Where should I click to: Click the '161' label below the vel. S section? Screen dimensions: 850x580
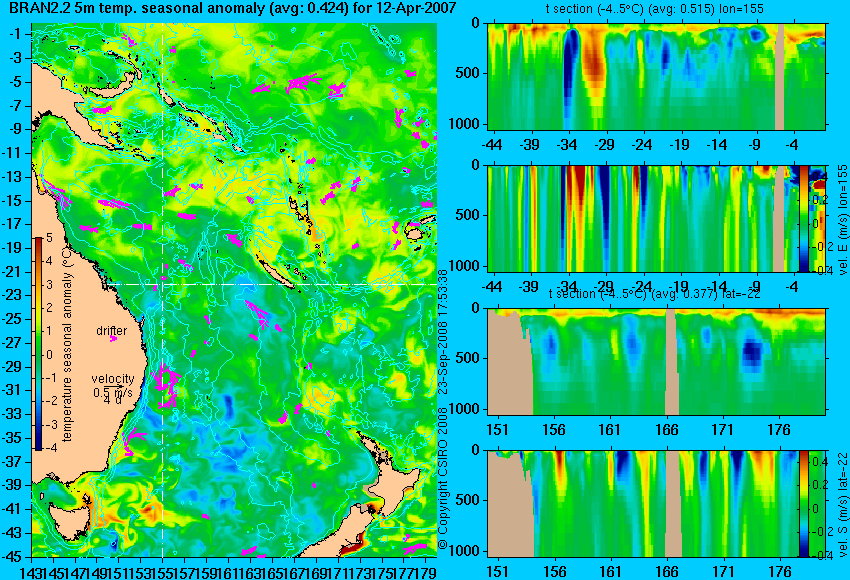[610, 572]
